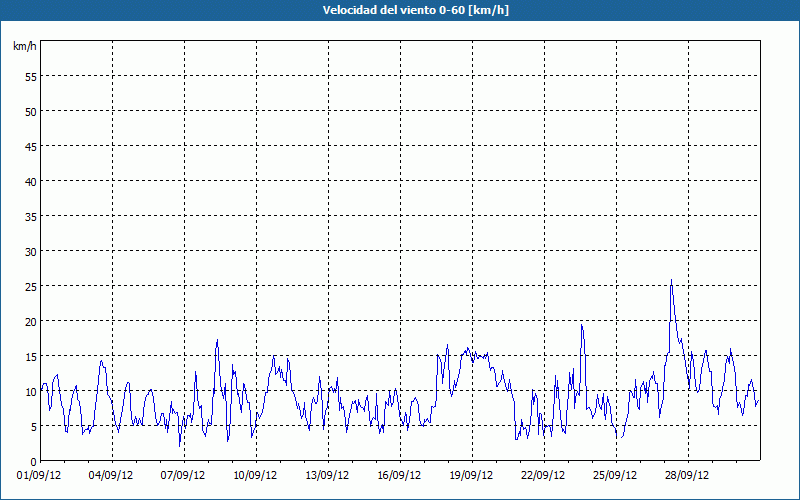
Task: Click the 40 value on the y-axis
Action: (x=31, y=182)
